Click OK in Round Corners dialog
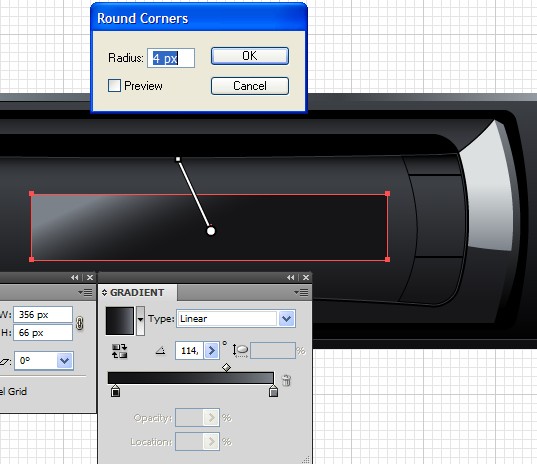 click(250, 56)
